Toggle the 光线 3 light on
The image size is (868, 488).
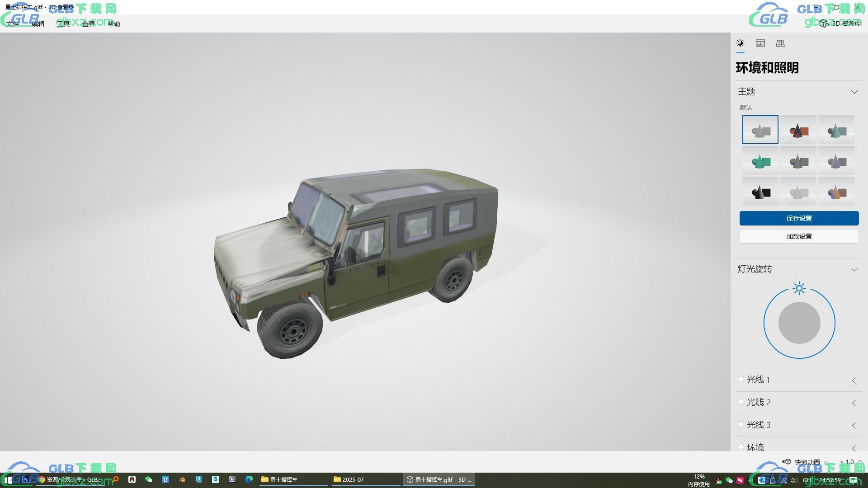pyautogui.click(x=741, y=425)
